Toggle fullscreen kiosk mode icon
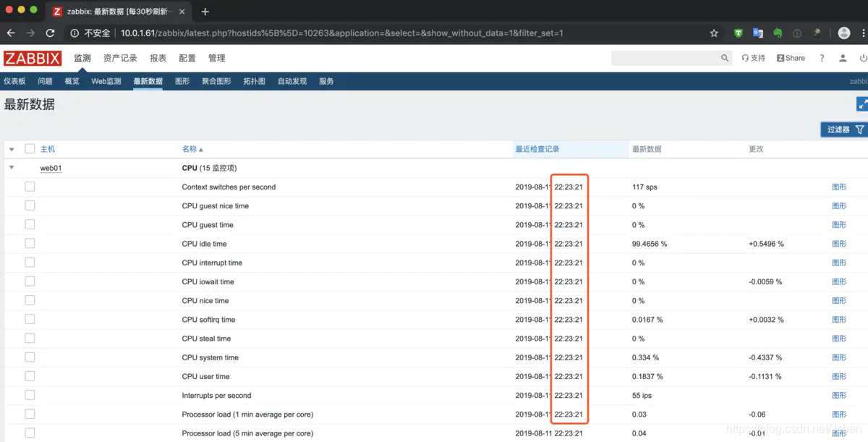 [862, 104]
